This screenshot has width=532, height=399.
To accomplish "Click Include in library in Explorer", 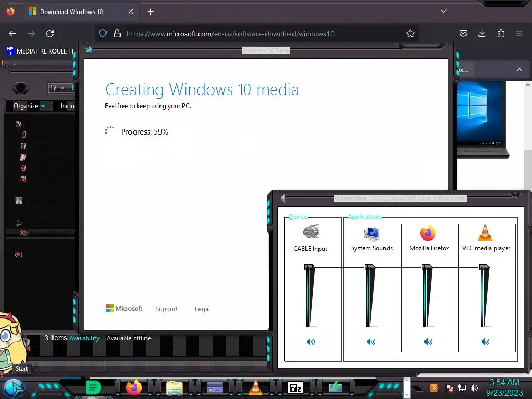I will tap(68, 106).
